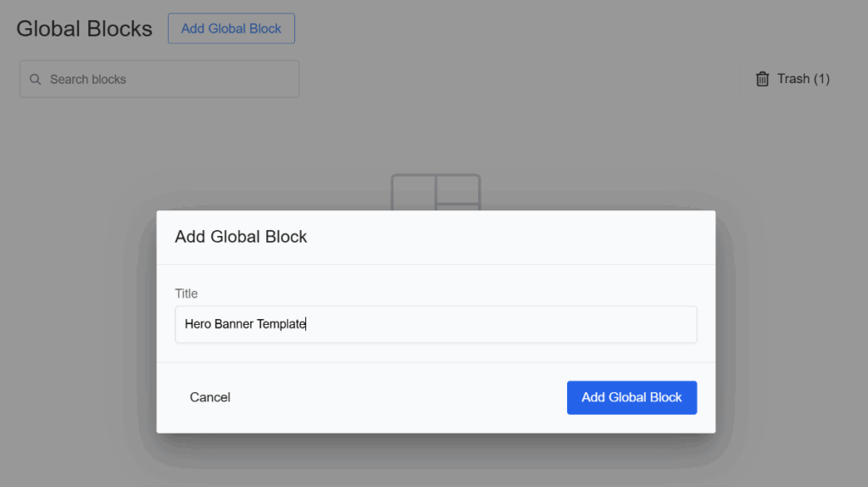Screen dimensions: 868x487
Task: Place cursor on the word Template
Action: coord(281,324)
